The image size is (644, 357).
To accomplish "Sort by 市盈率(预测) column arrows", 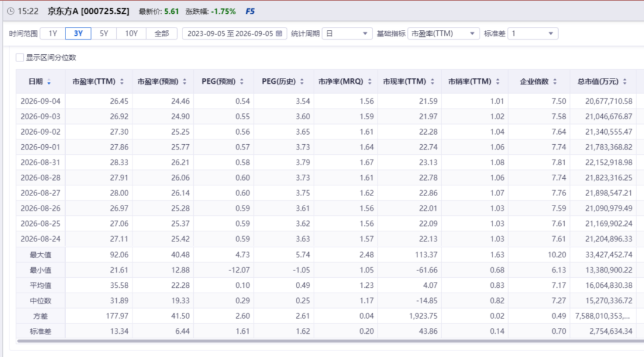I will (185, 82).
